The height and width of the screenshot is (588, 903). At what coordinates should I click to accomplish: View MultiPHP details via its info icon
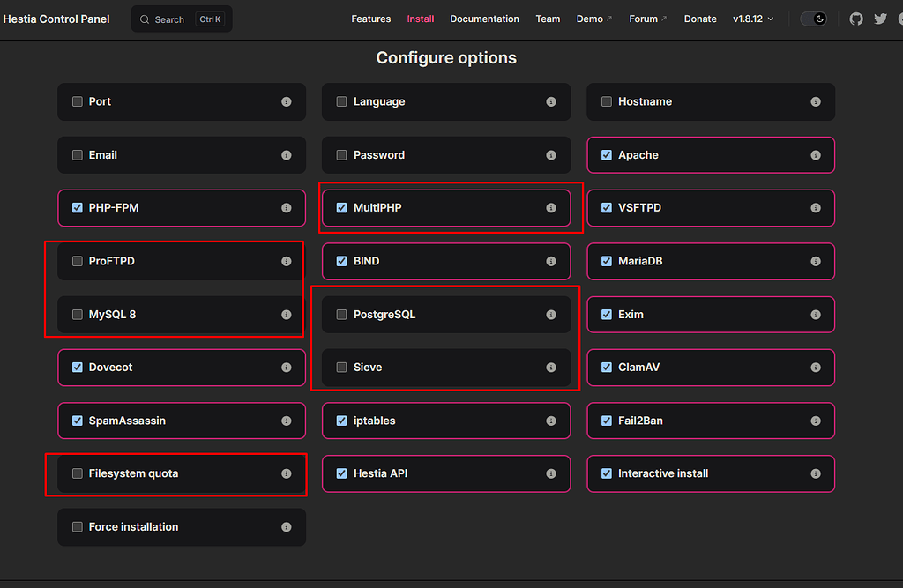(550, 207)
